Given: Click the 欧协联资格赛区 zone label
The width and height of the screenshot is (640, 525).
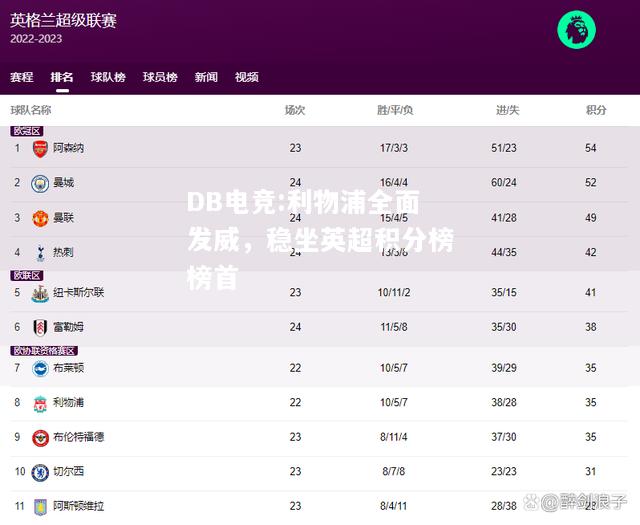Looking at the screenshot, I should (44, 351).
